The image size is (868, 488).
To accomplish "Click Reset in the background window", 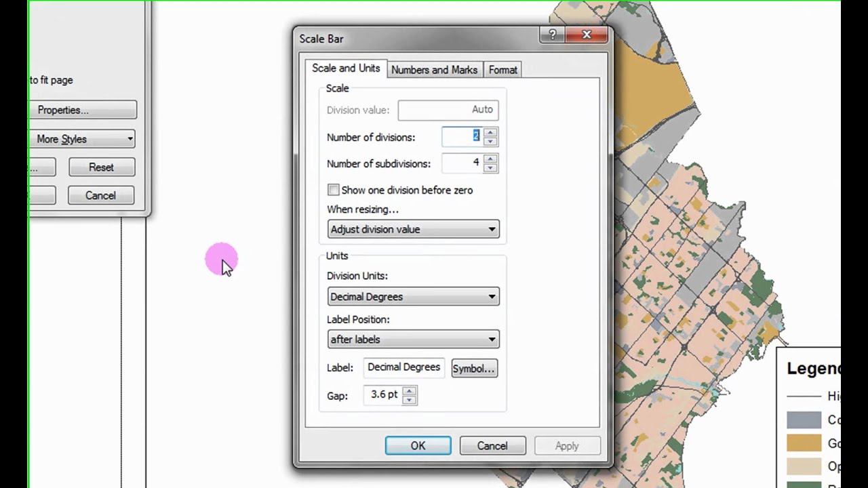I will coord(101,167).
